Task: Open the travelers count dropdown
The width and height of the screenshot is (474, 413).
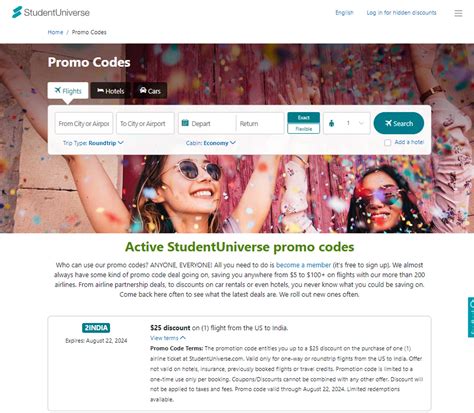Action: 347,123
